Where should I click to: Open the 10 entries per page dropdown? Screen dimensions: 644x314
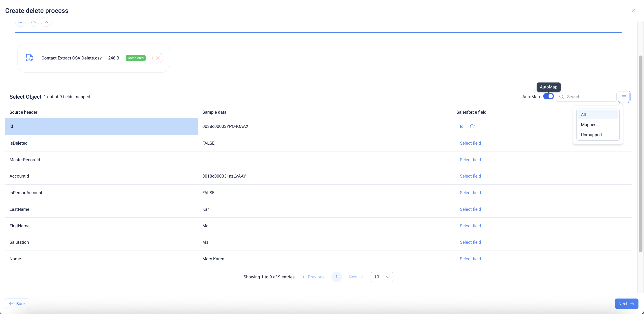coord(382,277)
